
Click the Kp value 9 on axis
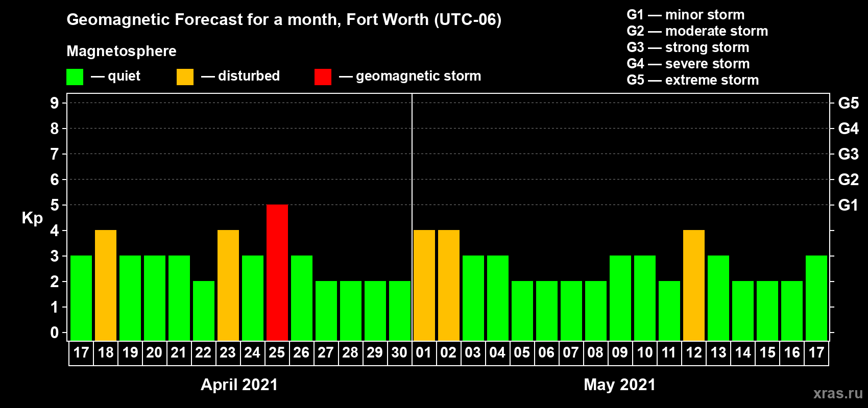click(55, 103)
